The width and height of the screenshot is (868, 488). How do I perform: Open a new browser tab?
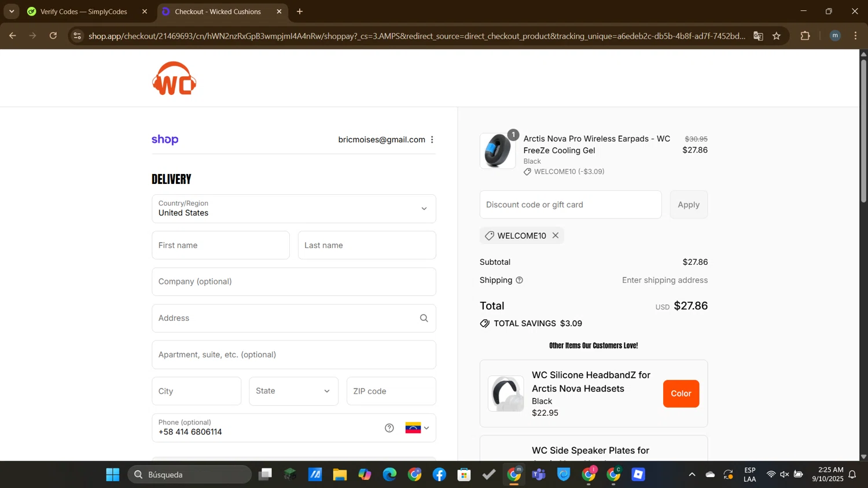pos(300,12)
